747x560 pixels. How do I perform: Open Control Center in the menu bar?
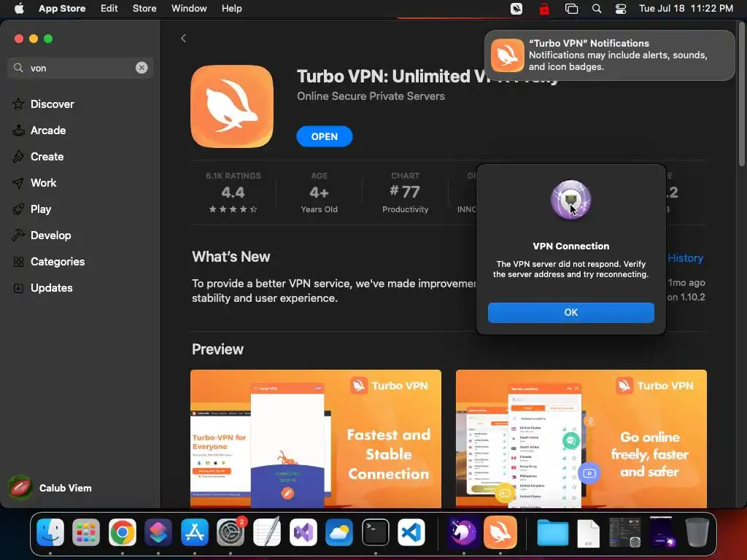621,9
